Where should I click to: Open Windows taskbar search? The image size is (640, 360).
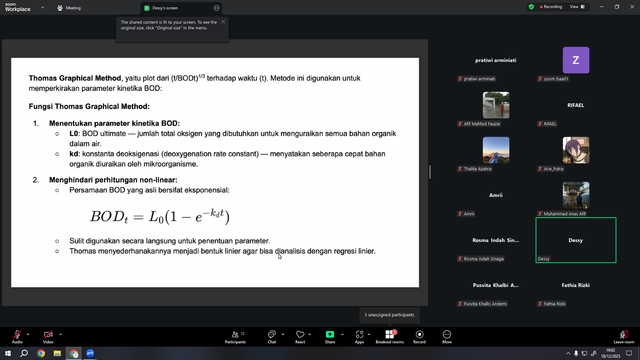[x=24, y=353]
